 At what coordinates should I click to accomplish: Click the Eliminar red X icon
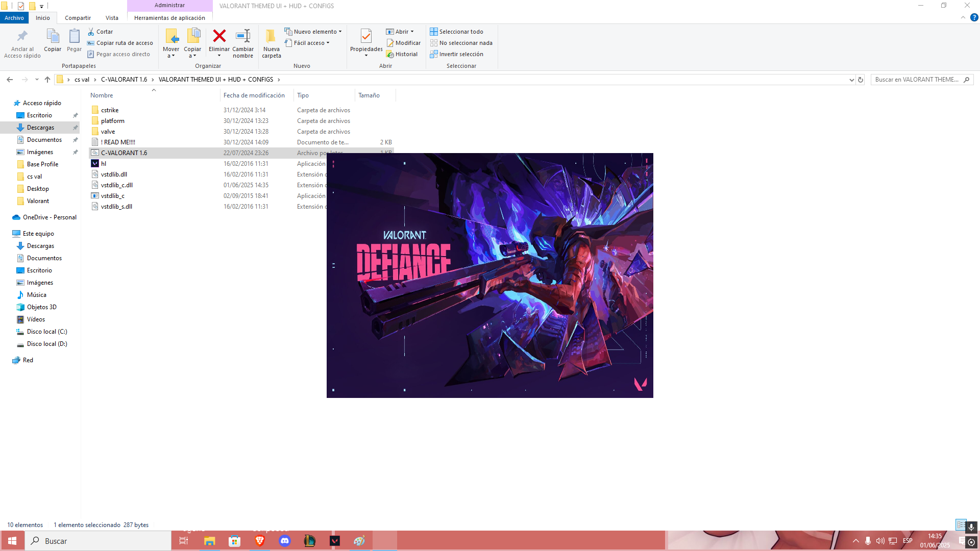219,36
